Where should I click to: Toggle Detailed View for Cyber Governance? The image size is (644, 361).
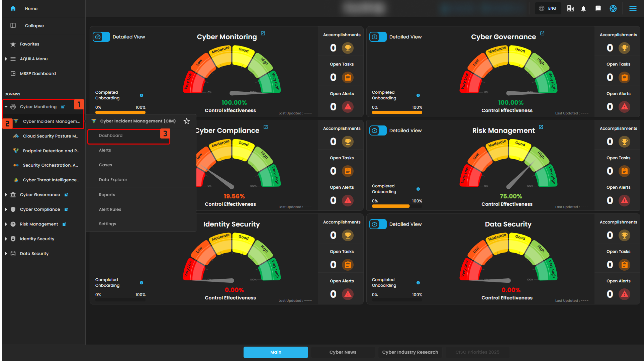378,37
